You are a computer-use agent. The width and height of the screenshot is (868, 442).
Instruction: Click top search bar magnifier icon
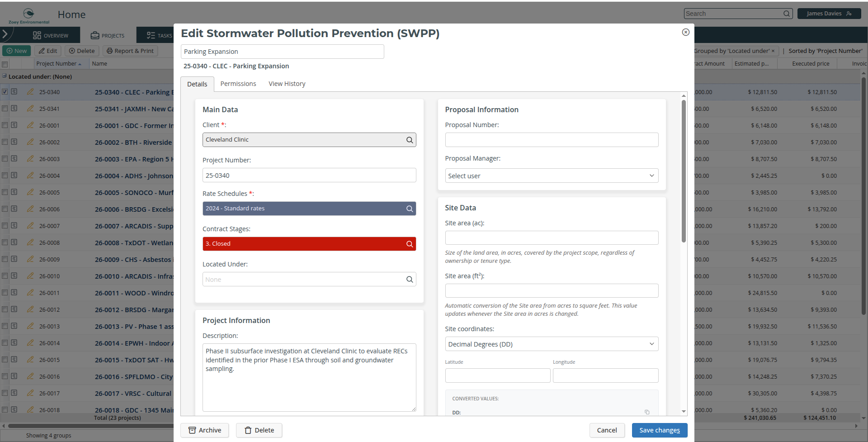pos(787,14)
